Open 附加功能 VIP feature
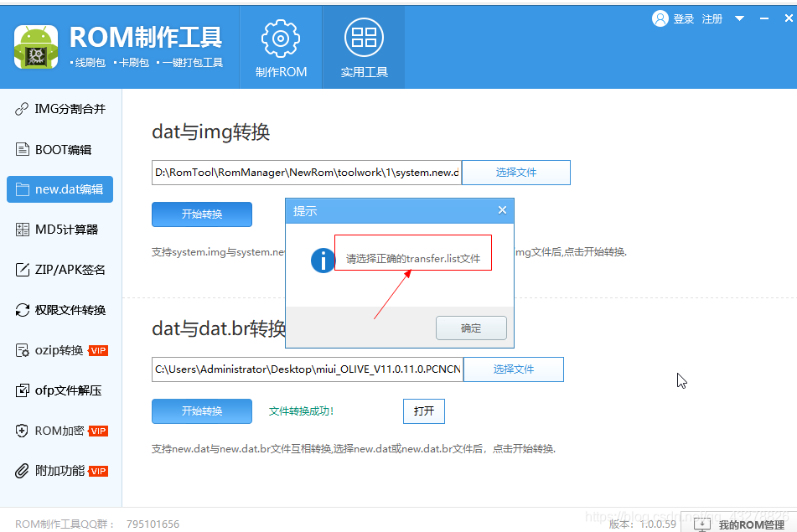This screenshot has height=532, width=797. [60, 471]
